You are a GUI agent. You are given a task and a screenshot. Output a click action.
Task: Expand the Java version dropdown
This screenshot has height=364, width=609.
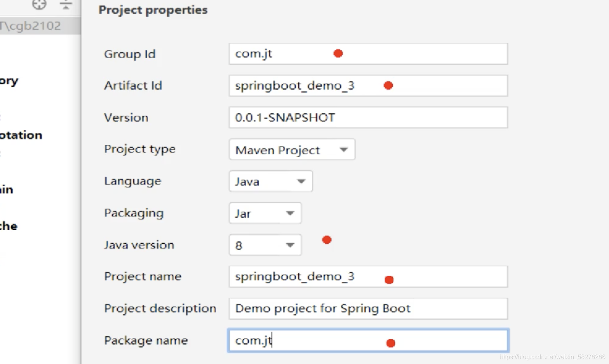coord(265,245)
